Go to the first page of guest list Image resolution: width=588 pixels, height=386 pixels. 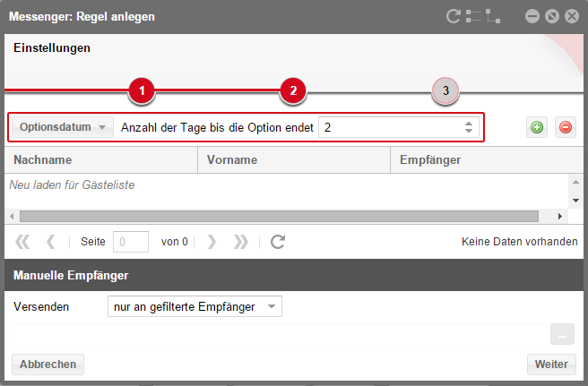pyautogui.click(x=22, y=241)
